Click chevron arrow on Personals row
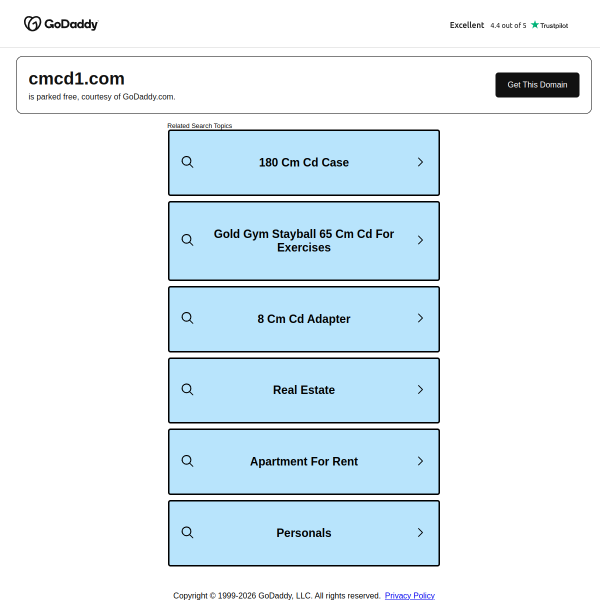 [420, 533]
